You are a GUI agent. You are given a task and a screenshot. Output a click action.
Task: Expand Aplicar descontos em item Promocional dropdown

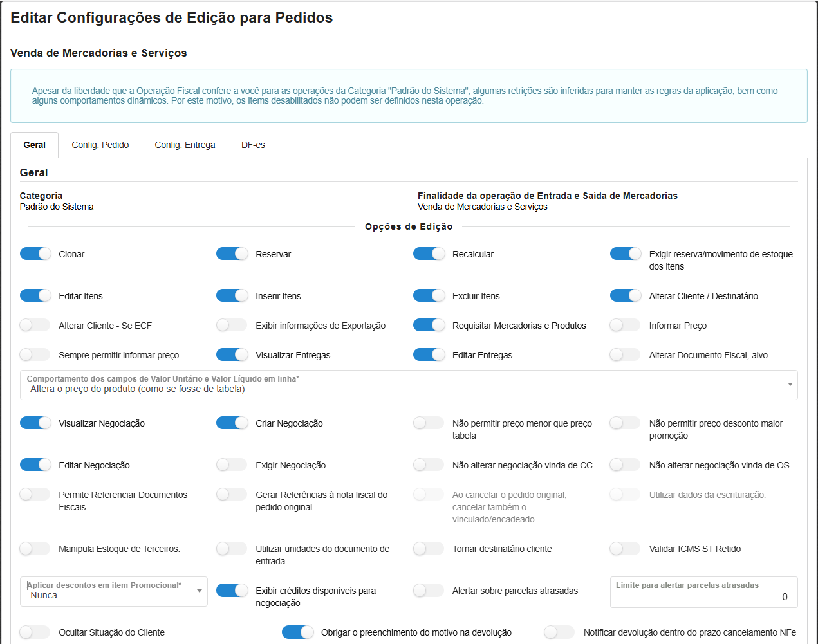[114, 591]
